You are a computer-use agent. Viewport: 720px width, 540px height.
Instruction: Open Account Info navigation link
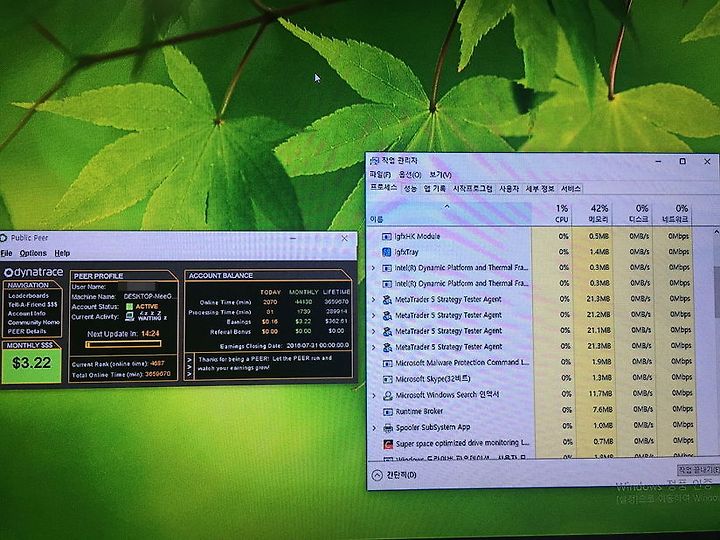click(27, 313)
